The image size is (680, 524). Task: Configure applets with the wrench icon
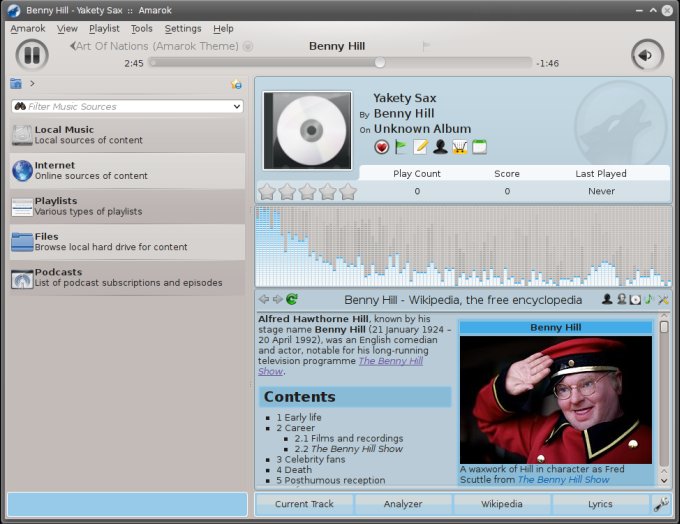click(x=661, y=504)
